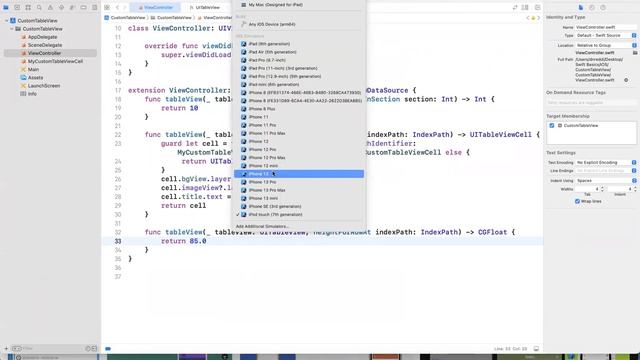Click the issue warning icon in jump bar
This screenshot has height=360, width=640.
[x=533, y=18]
